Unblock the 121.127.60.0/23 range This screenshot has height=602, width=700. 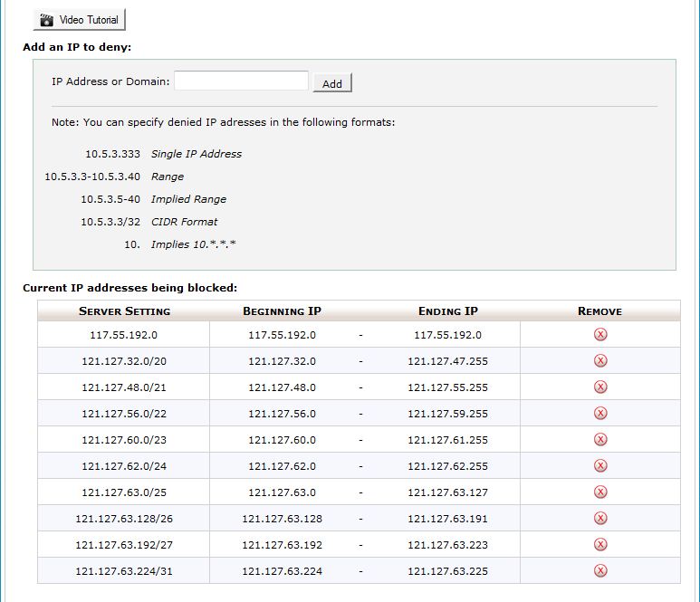(599, 440)
